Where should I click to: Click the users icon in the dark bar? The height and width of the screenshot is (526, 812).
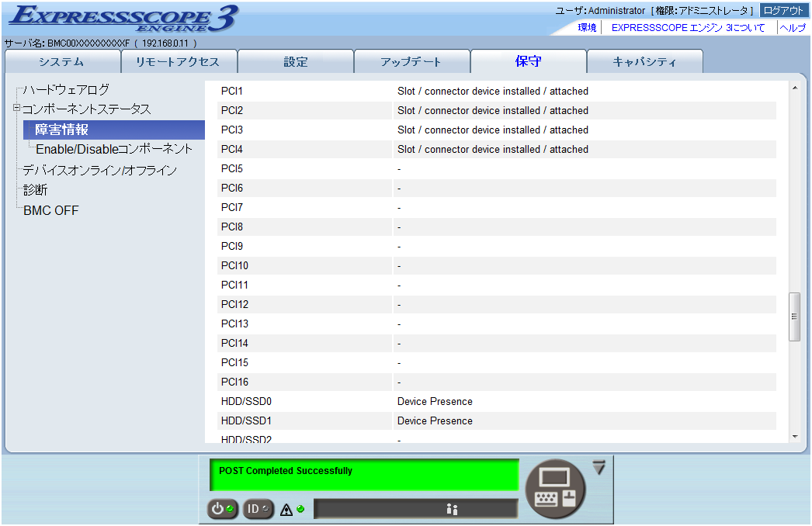point(453,509)
